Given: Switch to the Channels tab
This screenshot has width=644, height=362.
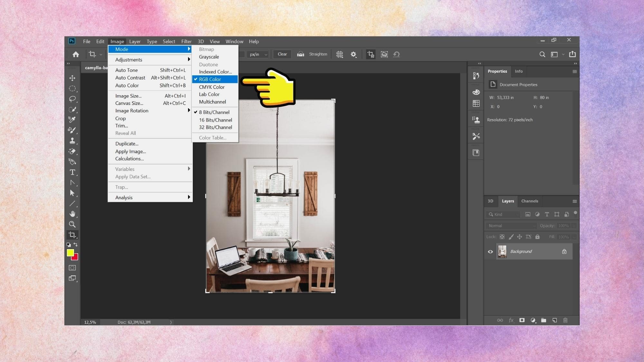Looking at the screenshot, I should click(530, 201).
